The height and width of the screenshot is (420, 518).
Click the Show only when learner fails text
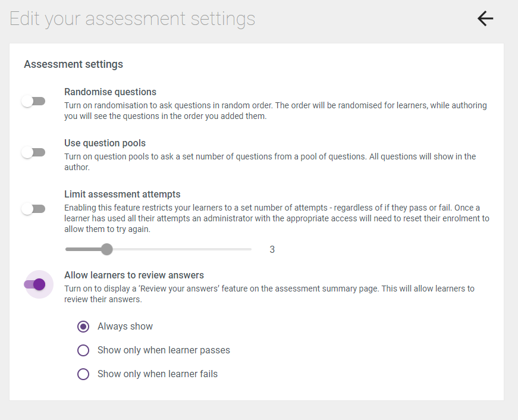[x=158, y=374]
